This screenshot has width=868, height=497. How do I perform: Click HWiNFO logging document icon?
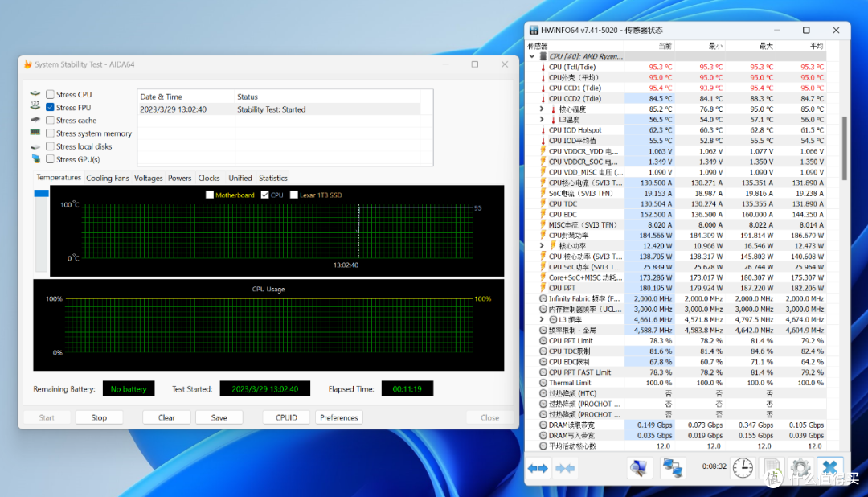[772, 468]
